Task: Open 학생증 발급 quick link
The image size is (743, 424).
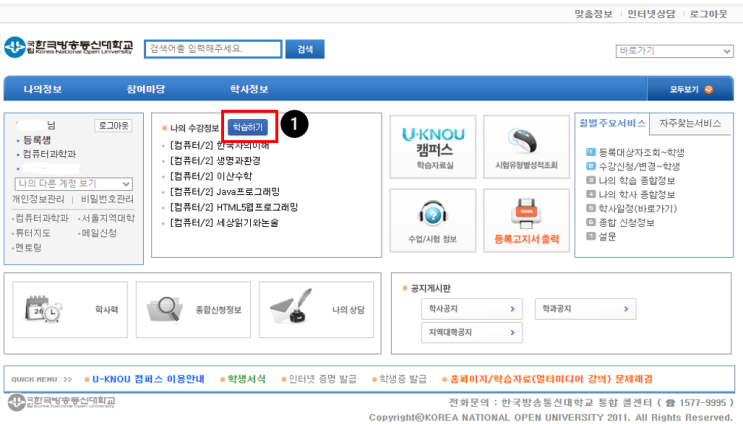Action: [x=403, y=379]
